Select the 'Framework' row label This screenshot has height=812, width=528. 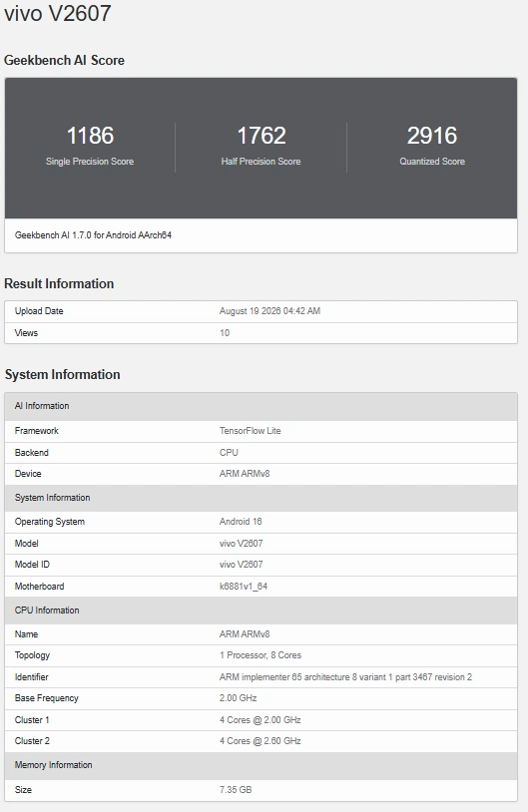point(37,431)
